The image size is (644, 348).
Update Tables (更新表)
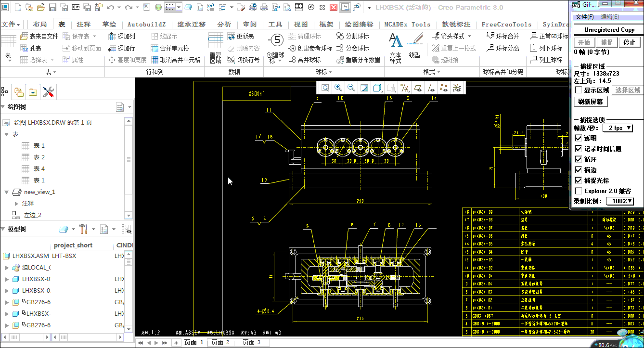(240, 36)
